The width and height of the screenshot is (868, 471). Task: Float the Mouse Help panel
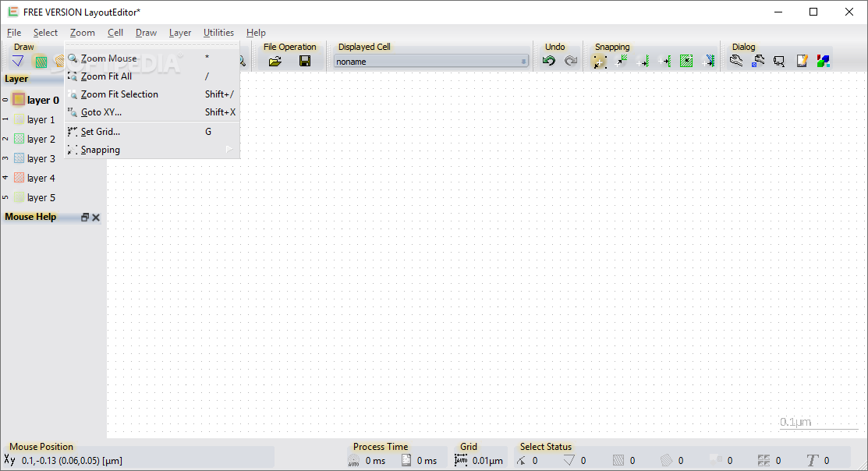pos(85,218)
